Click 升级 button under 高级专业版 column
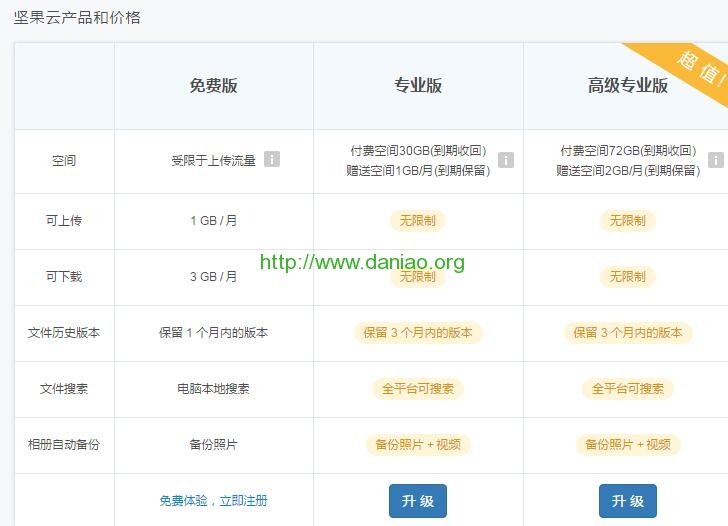 [x=628, y=501]
